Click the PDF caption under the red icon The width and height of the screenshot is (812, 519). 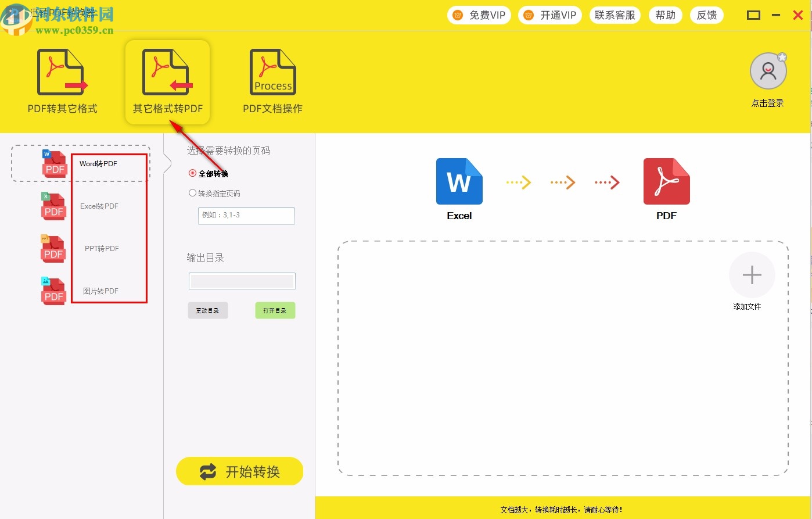coord(667,216)
